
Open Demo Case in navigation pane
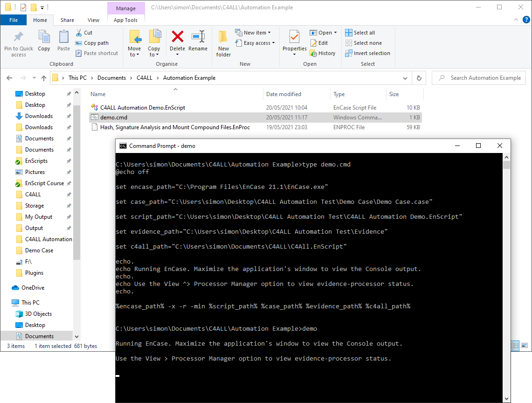point(39,250)
